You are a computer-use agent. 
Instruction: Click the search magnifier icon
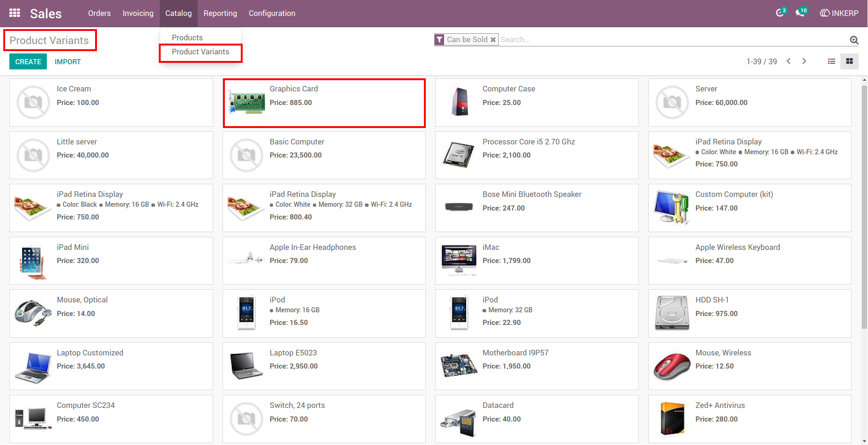coord(854,40)
